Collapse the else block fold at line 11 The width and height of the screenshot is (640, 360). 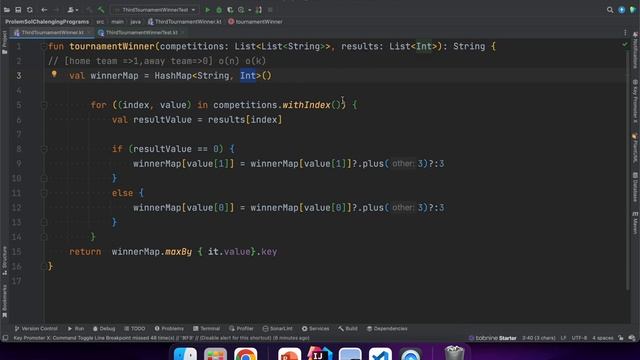click(44, 193)
